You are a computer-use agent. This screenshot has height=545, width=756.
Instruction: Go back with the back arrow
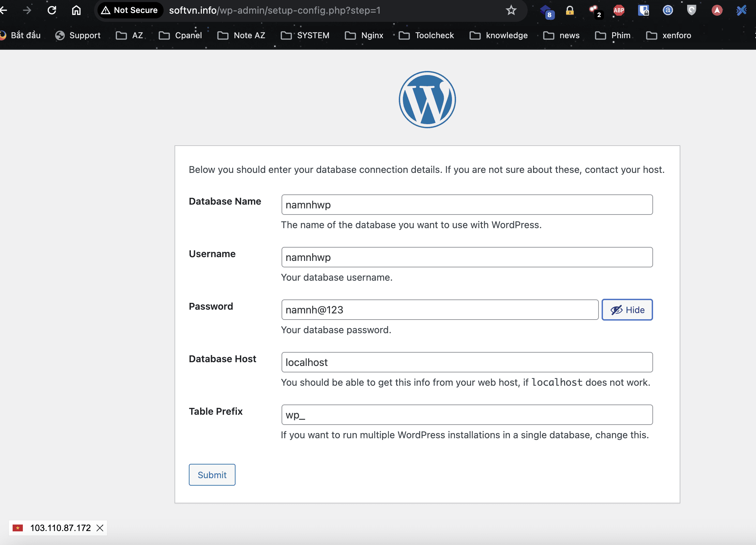click(x=4, y=10)
